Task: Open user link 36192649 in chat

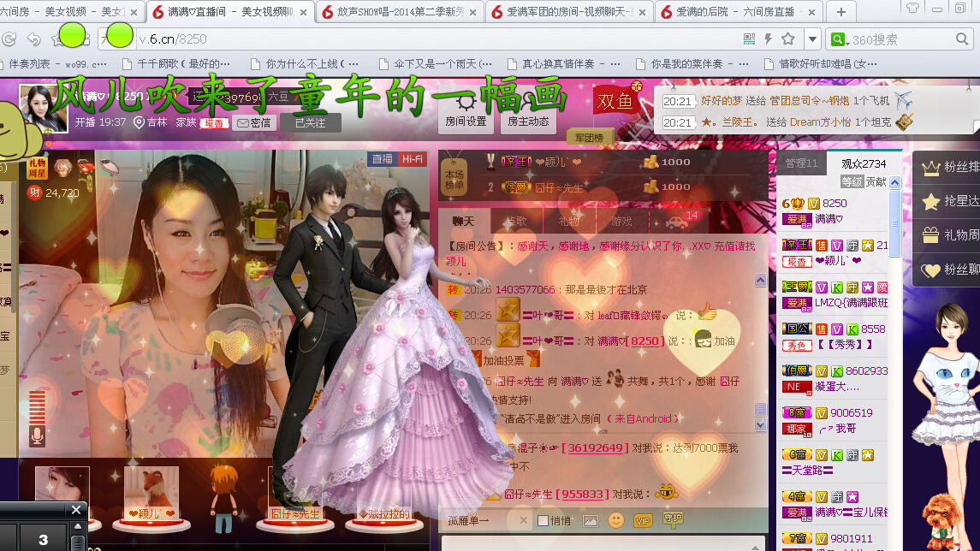Action: (595, 448)
